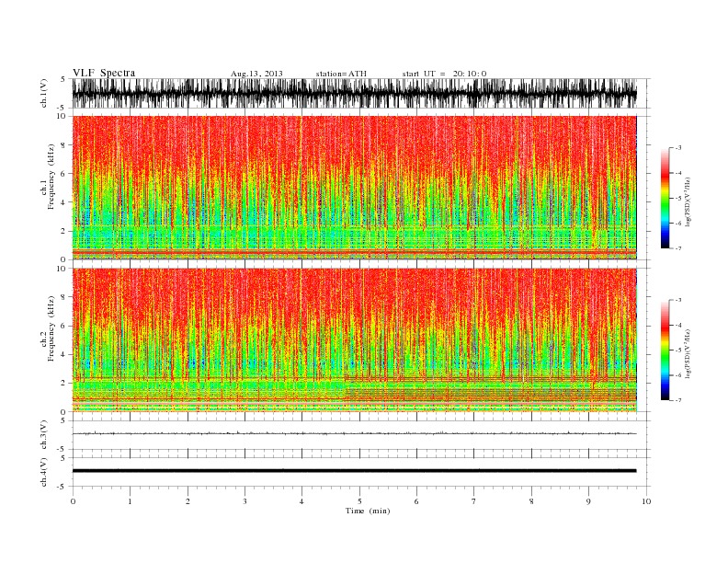Click the '2' kHz tick on ch.1 frequency axis
Image resolution: width=728 pixels, height=563 pixels.
[63, 231]
